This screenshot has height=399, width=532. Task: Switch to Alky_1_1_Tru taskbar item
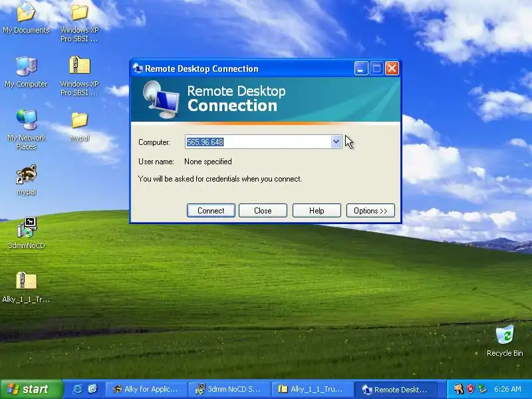(313, 389)
